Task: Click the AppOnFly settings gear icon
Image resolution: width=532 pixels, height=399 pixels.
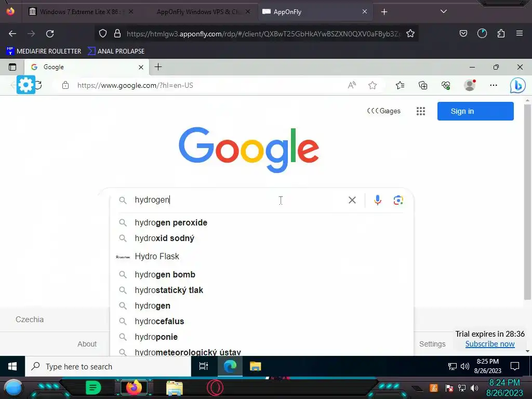Action: (x=26, y=85)
